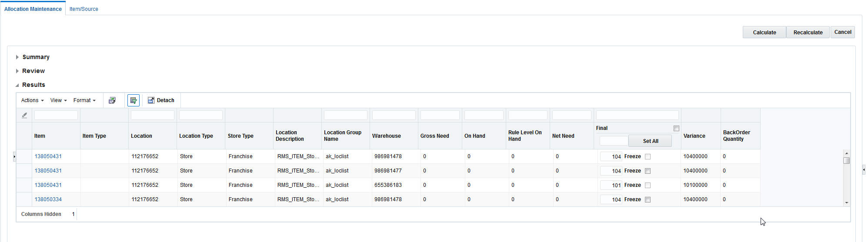Check Freeze for warehouse 986981477 row
Screen dimensions: 868x242
[x=648, y=171]
